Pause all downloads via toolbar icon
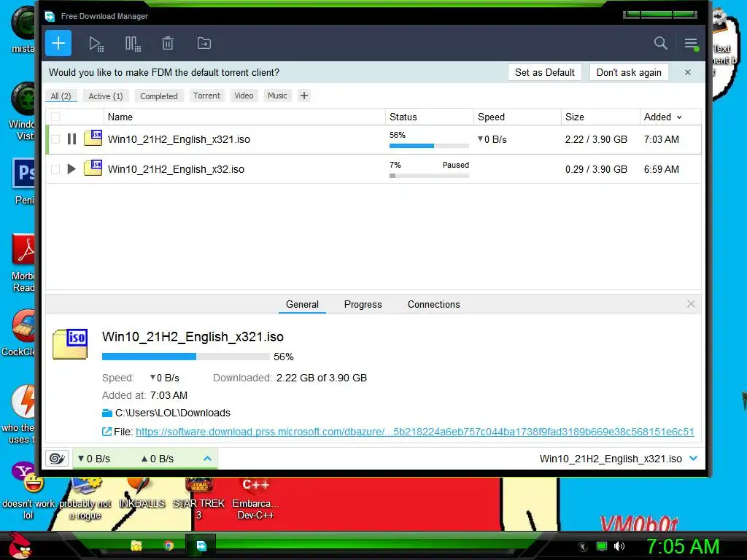 [x=133, y=44]
